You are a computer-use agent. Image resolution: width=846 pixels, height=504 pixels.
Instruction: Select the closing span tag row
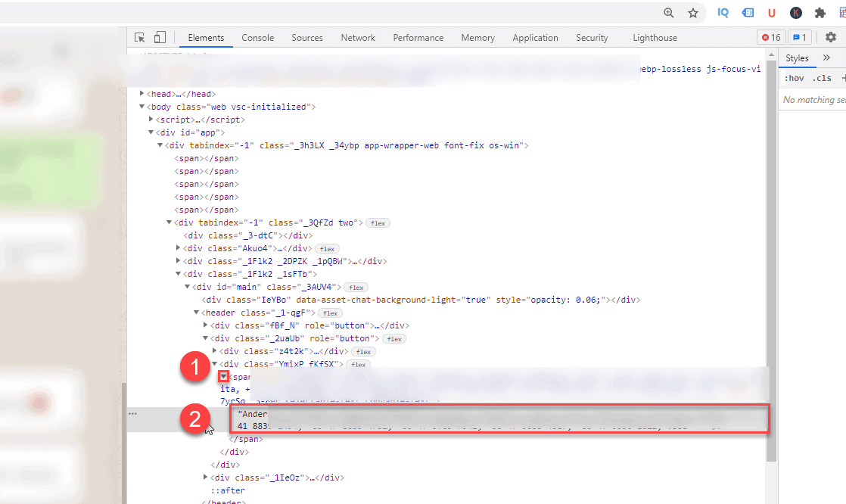(246, 439)
